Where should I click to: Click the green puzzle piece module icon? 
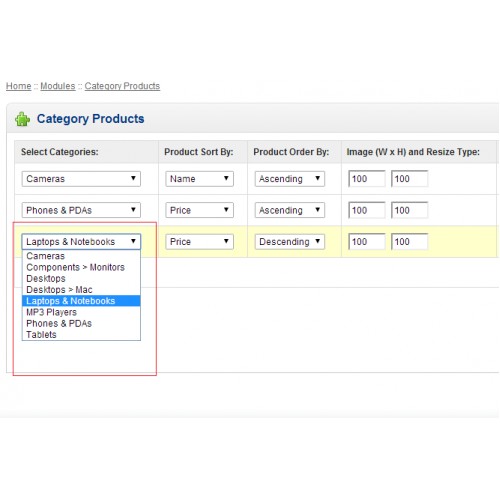(x=23, y=119)
